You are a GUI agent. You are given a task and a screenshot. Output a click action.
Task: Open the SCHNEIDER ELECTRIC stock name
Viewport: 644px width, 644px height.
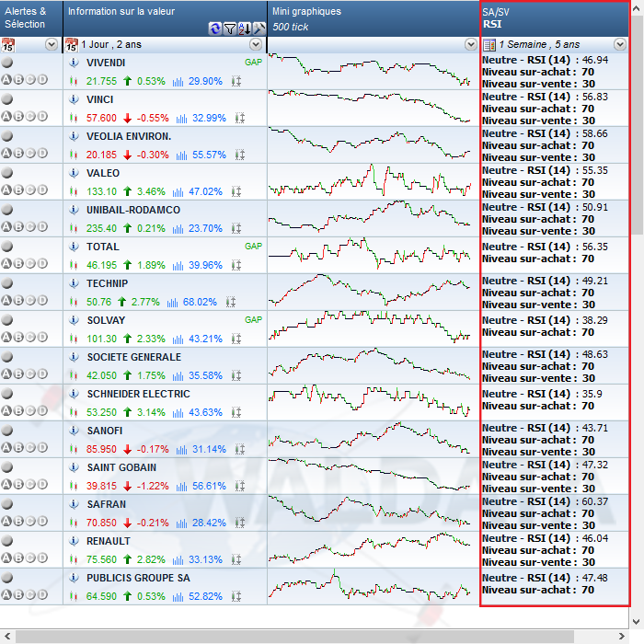pos(138,394)
